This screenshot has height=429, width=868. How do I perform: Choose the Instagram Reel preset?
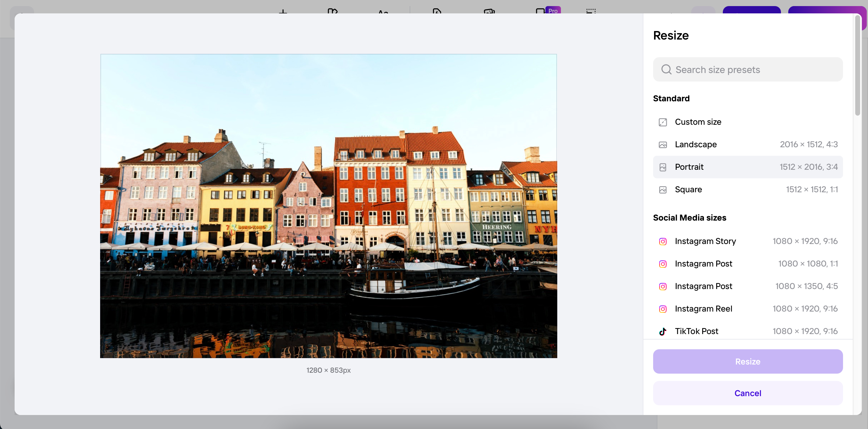point(747,309)
